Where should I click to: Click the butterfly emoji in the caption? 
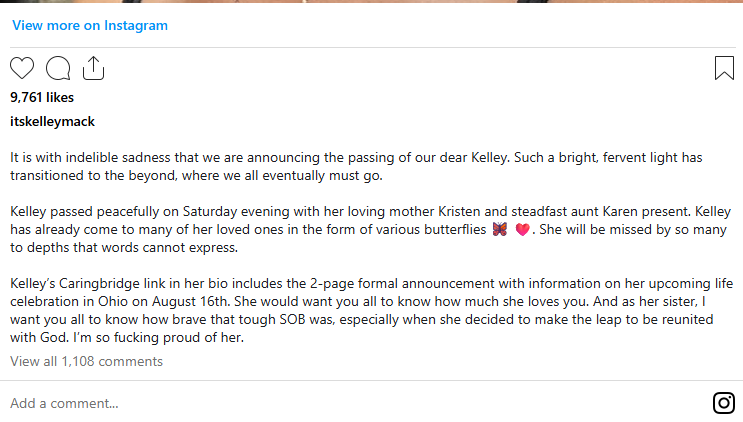coord(499,230)
